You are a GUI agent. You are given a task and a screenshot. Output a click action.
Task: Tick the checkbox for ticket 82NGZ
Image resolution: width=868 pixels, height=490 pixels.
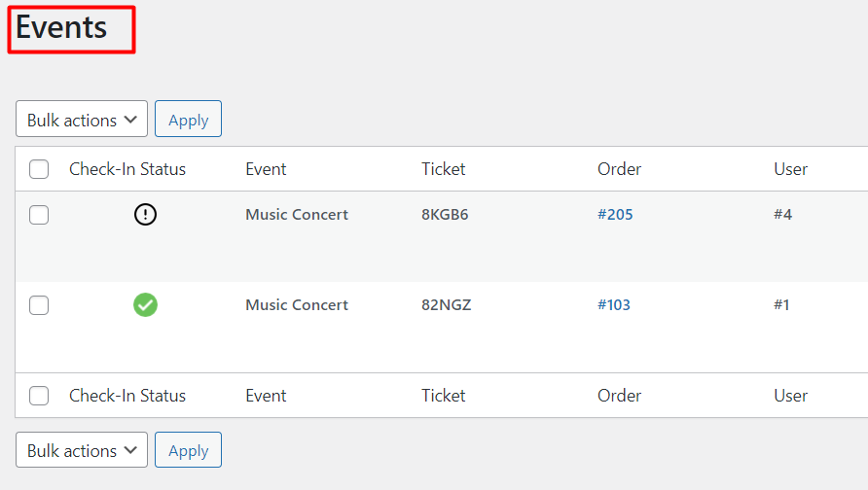click(x=39, y=304)
